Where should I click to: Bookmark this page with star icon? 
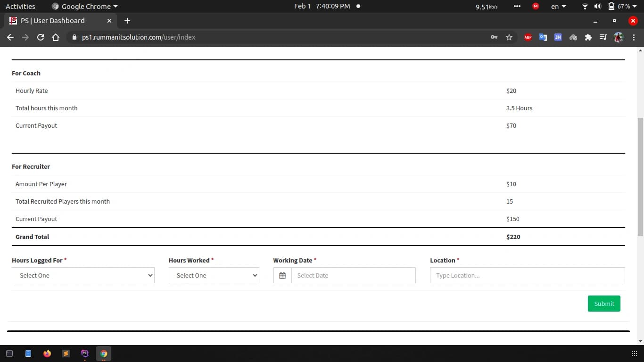point(509,37)
